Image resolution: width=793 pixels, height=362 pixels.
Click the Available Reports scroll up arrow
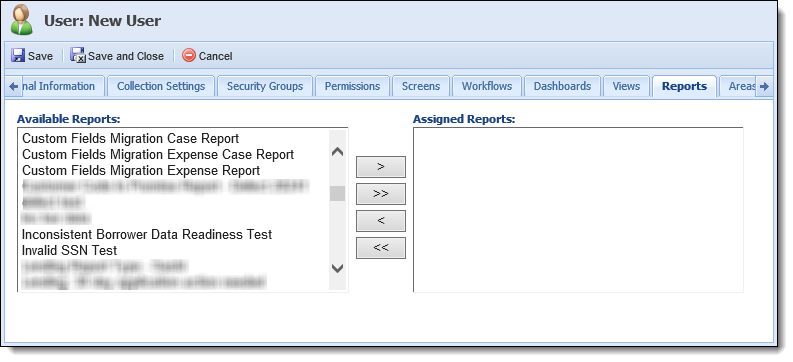coord(337,152)
